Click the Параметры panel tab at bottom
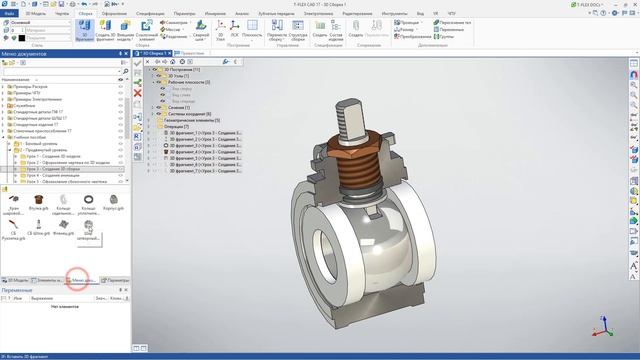The width and height of the screenshot is (640, 360). [x=115, y=280]
